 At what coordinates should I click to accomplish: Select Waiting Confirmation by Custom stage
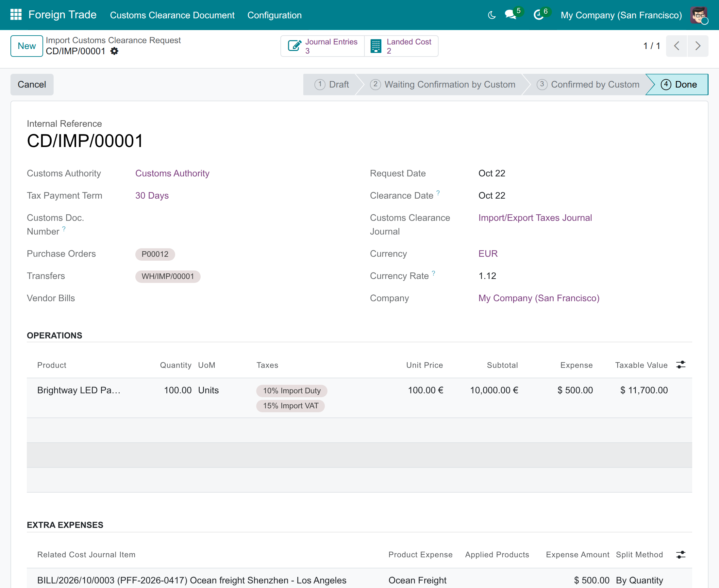click(443, 84)
